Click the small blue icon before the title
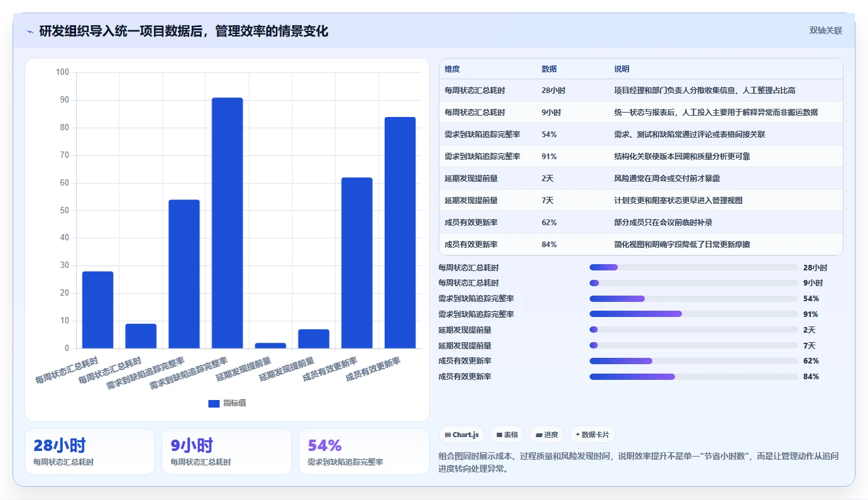 click(30, 31)
